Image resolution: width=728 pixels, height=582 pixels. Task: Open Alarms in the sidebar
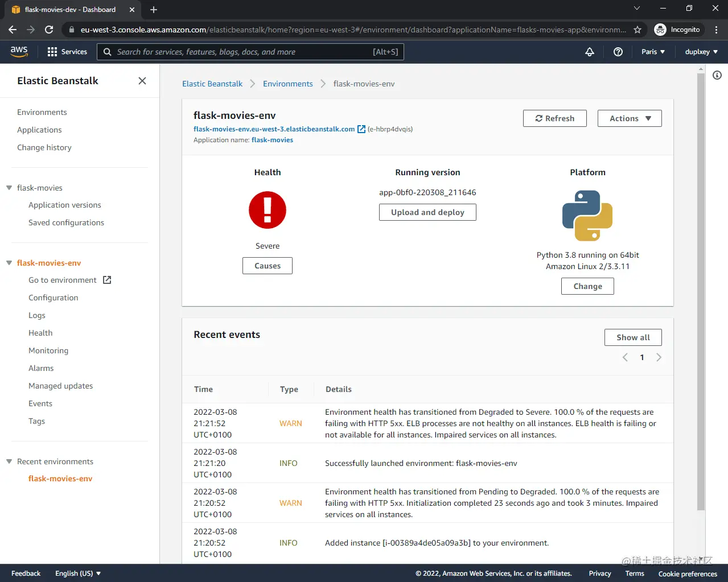pyautogui.click(x=41, y=368)
